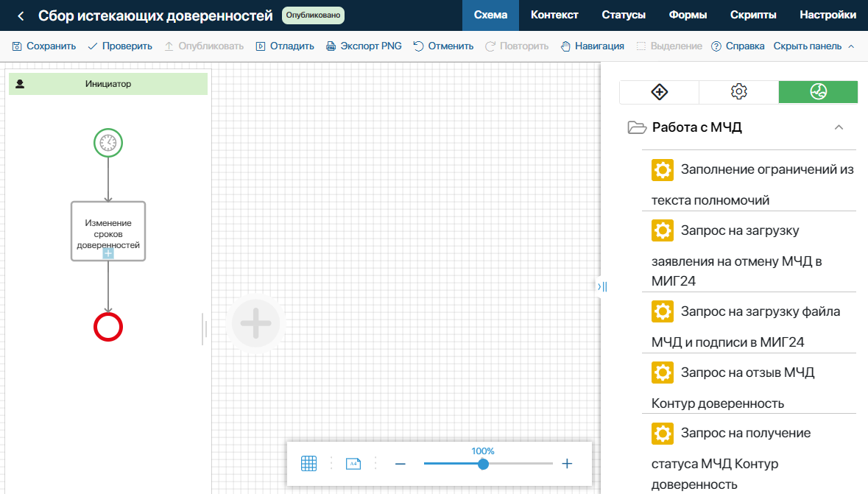Click Скрыть панель to hide toolbar
This screenshot has height=494, width=868.
(814, 46)
